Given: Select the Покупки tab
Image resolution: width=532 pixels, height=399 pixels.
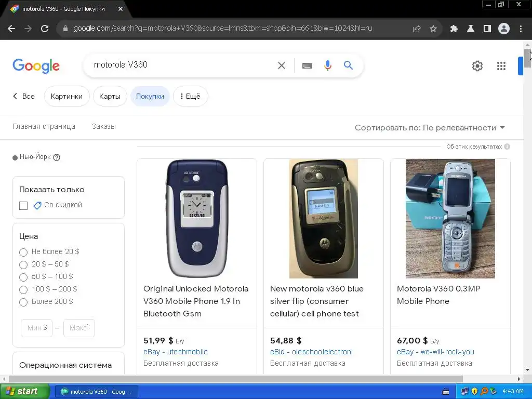Looking at the screenshot, I should [150, 96].
